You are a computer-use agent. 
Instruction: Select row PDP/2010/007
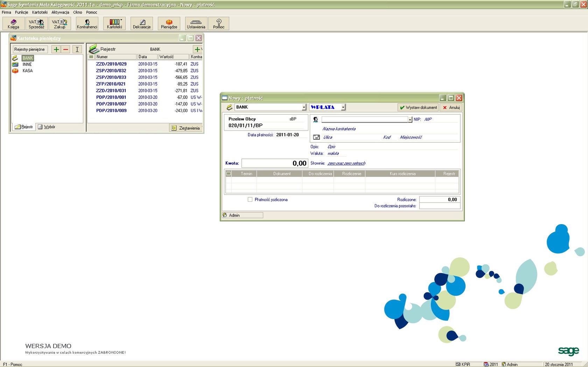(x=145, y=104)
